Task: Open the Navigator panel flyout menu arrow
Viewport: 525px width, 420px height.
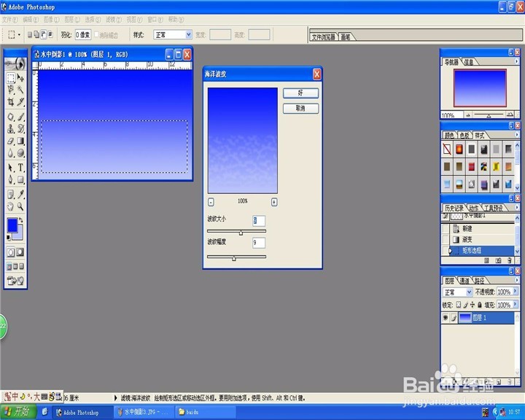Action: [517, 62]
